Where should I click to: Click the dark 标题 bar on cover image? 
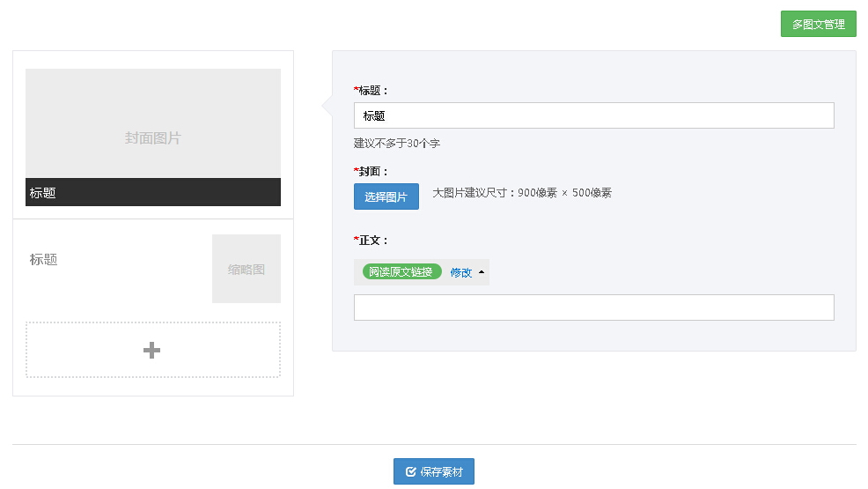pyautogui.click(x=153, y=192)
